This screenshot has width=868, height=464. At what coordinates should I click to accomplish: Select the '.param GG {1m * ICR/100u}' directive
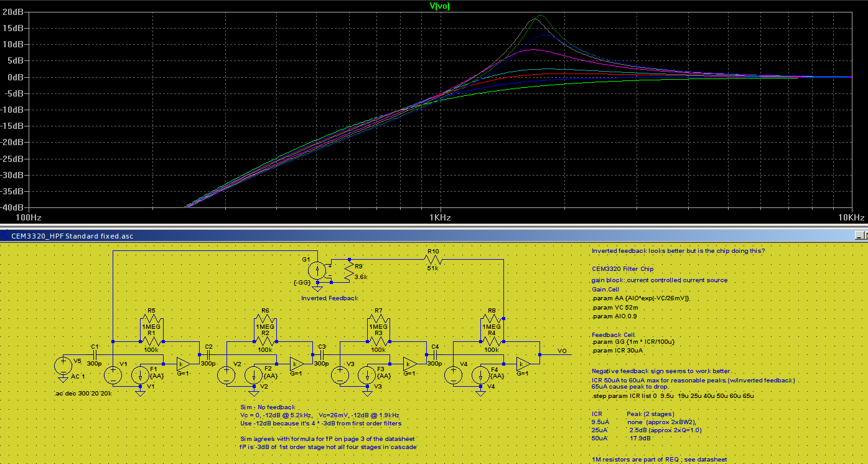[633, 341]
